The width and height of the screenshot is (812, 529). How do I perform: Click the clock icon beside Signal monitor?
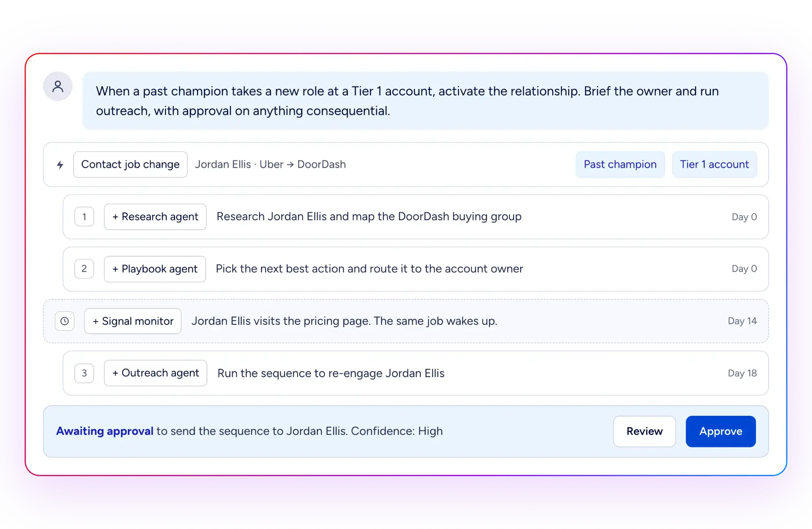pos(65,321)
